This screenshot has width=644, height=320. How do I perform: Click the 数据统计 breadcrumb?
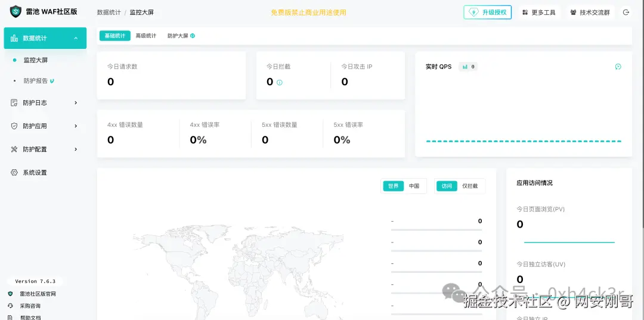[109, 13]
